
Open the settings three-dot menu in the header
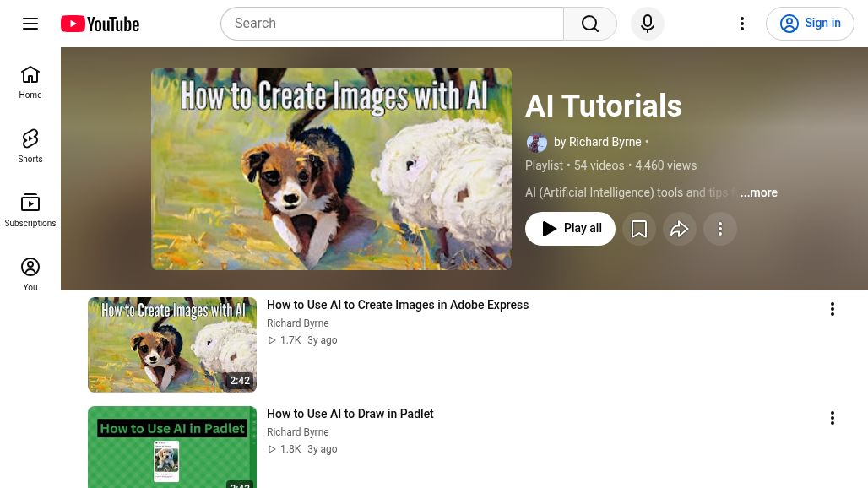pyautogui.click(x=742, y=24)
